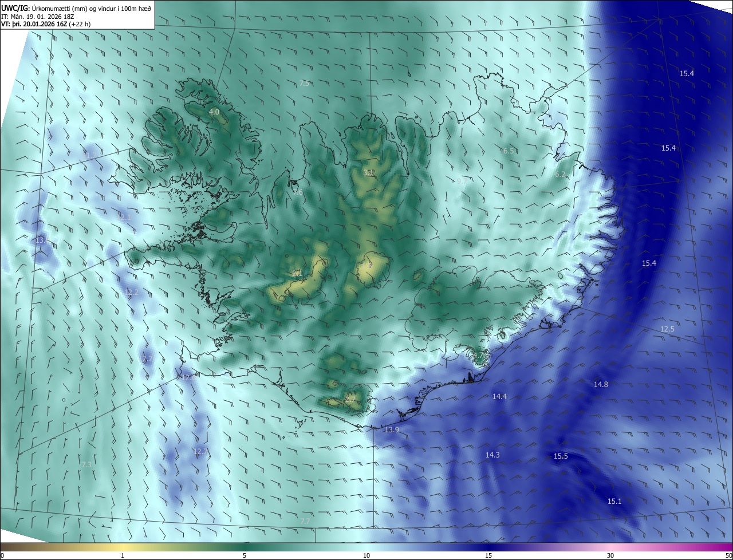Click the 9.7 value in the northeast
The width and height of the screenshot is (733, 560).
pos(462,182)
